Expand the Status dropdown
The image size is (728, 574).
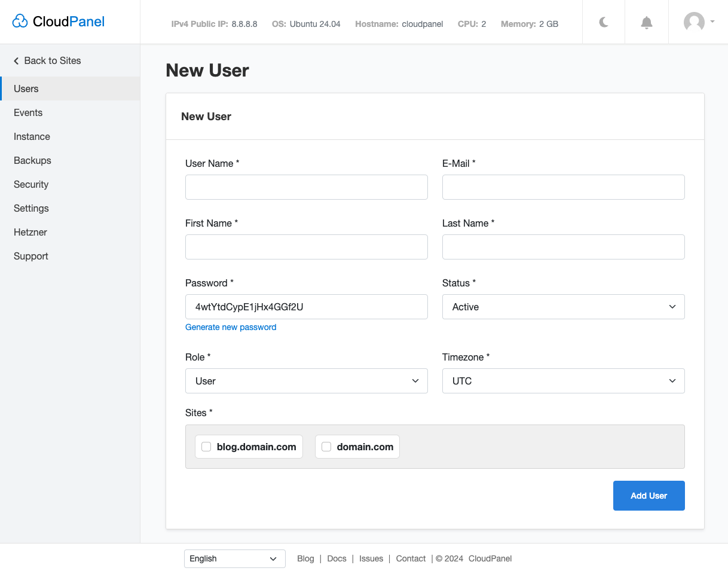pos(563,307)
